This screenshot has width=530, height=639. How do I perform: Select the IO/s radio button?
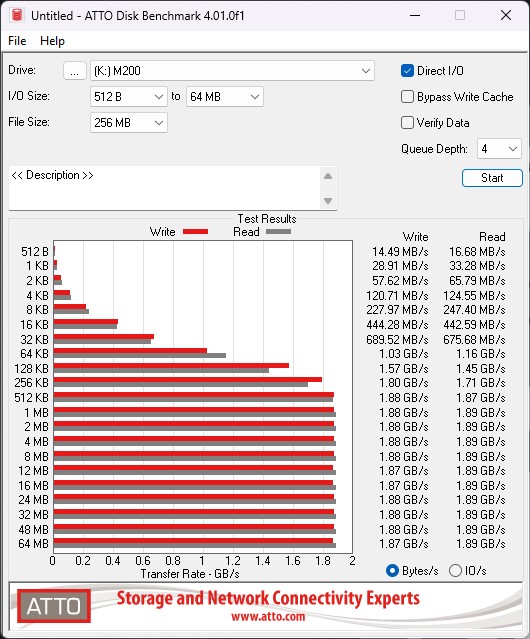(455, 571)
